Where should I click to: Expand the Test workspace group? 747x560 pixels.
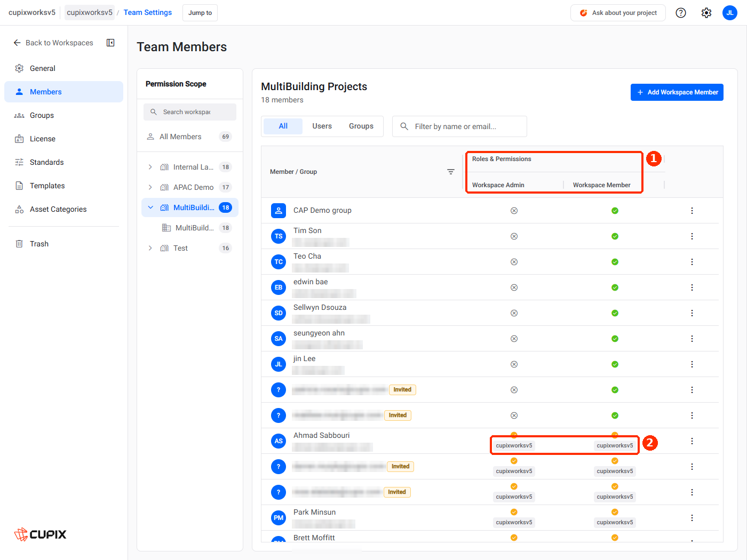coord(150,248)
